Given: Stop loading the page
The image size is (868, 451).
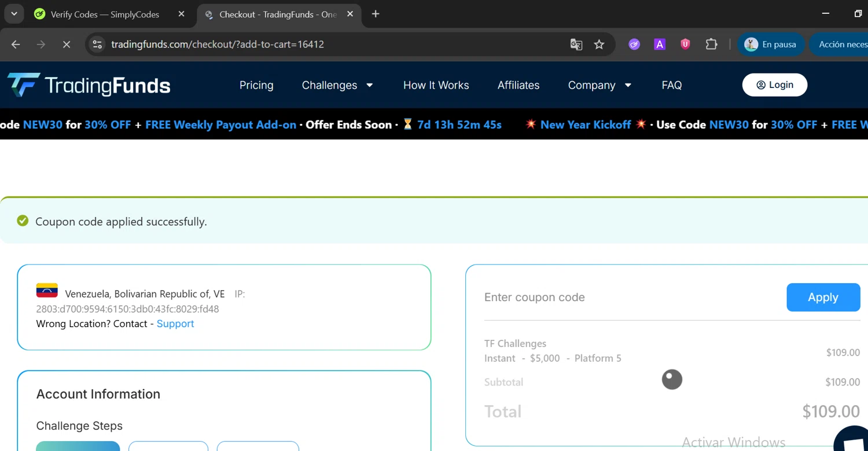Looking at the screenshot, I should pyautogui.click(x=67, y=44).
